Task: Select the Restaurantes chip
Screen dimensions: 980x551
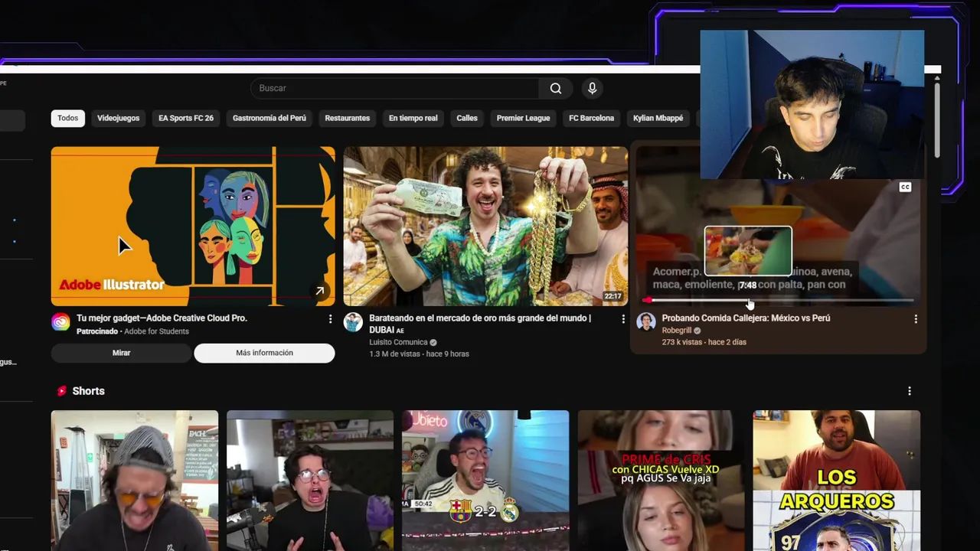Action: coord(347,118)
